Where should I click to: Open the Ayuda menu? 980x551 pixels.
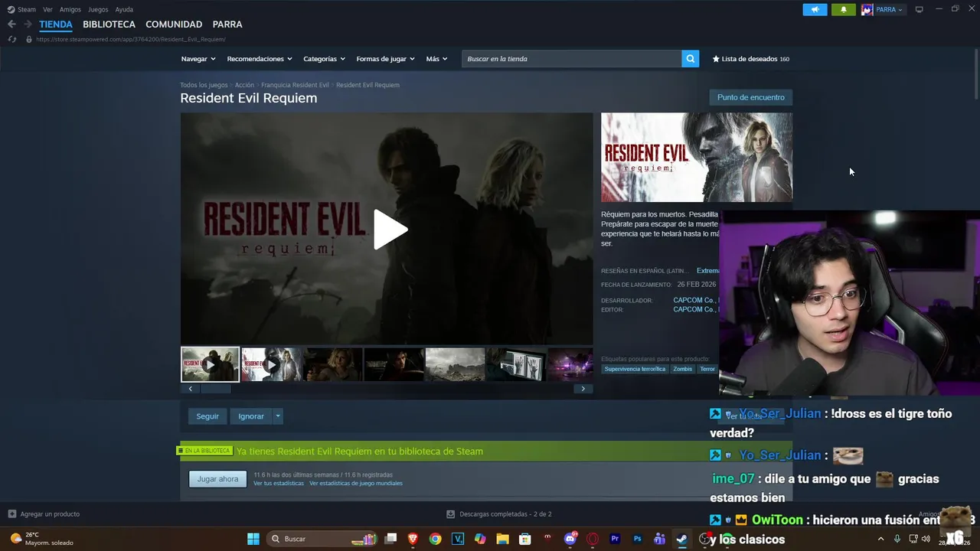coord(124,9)
